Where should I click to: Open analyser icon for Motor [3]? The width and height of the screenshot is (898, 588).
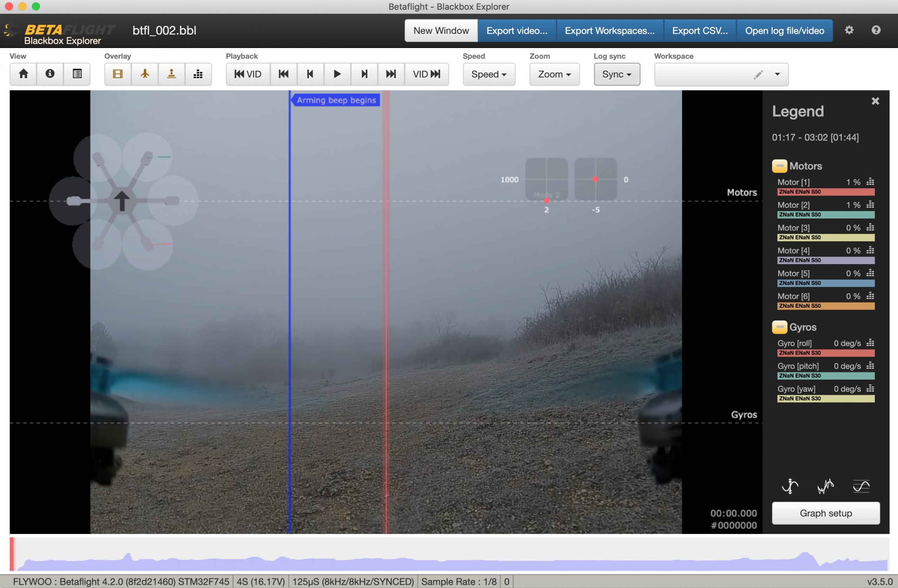pos(870,228)
